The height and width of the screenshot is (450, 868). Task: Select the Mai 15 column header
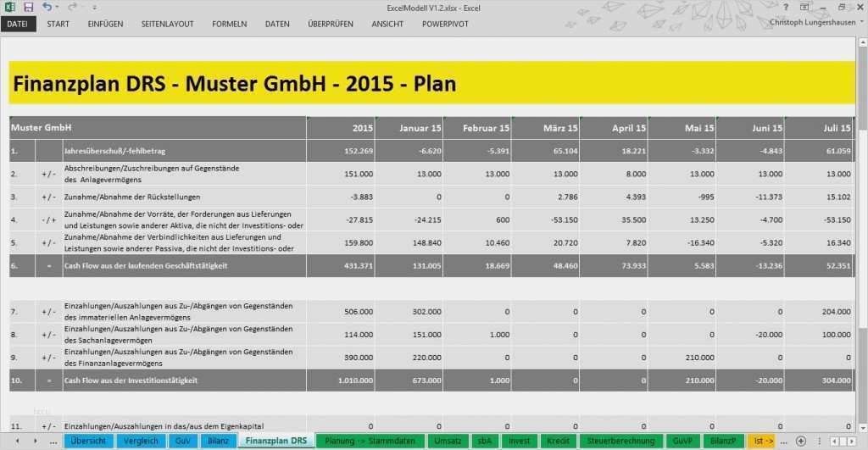pos(682,128)
